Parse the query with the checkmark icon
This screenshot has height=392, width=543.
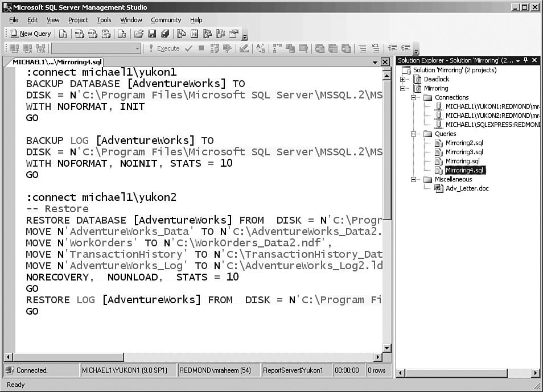[x=188, y=48]
